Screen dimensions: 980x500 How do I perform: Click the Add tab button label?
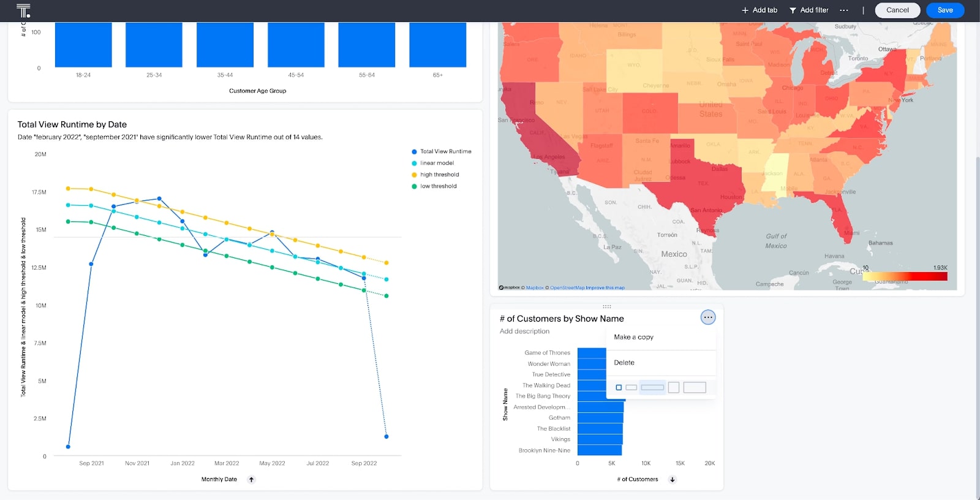765,10
